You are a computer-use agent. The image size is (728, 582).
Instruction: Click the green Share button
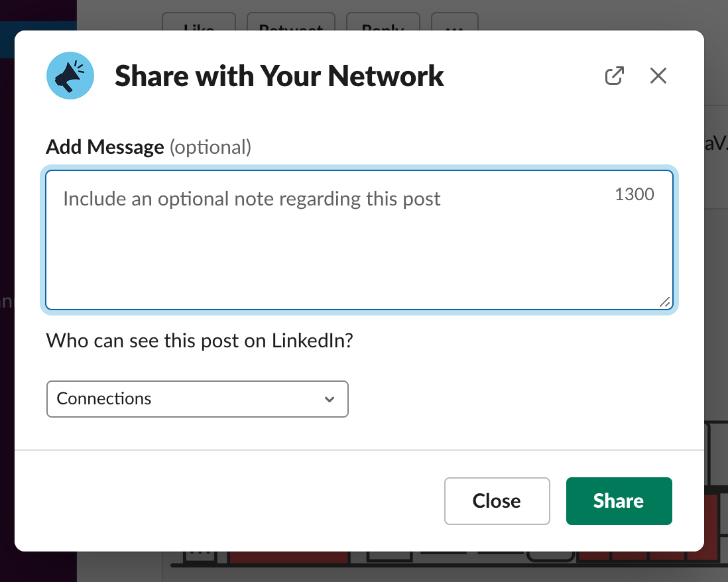point(619,501)
